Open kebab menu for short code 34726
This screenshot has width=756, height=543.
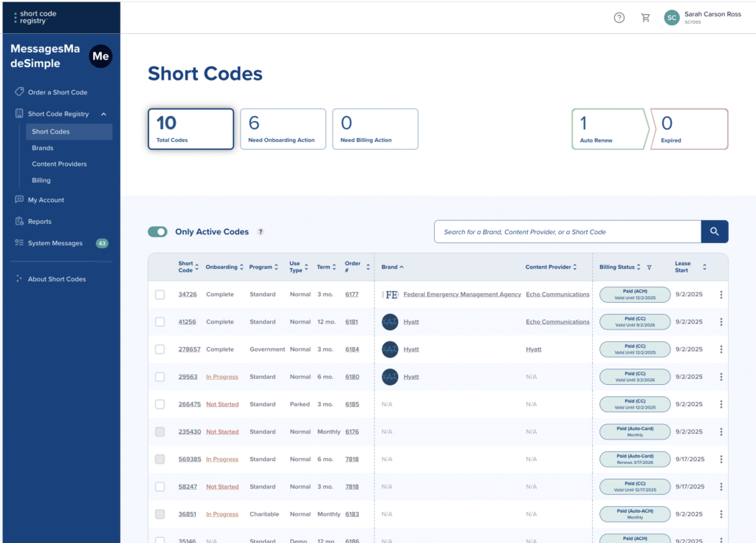[x=721, y=295]
